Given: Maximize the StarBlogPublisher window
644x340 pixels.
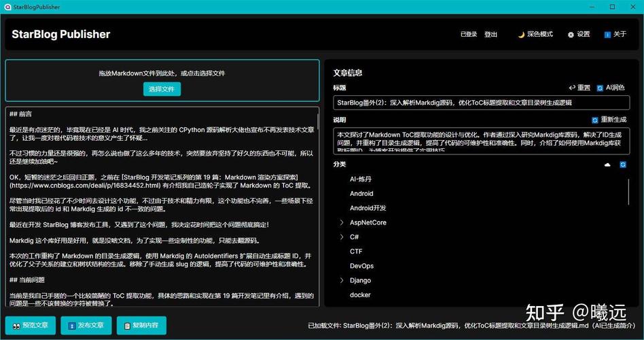Looking at the screenshot, I should [612, 7].
